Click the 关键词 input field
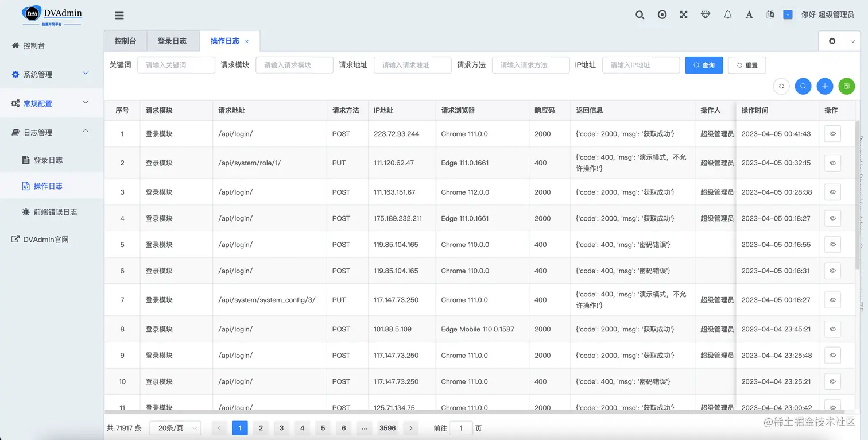 coord(176,65)
